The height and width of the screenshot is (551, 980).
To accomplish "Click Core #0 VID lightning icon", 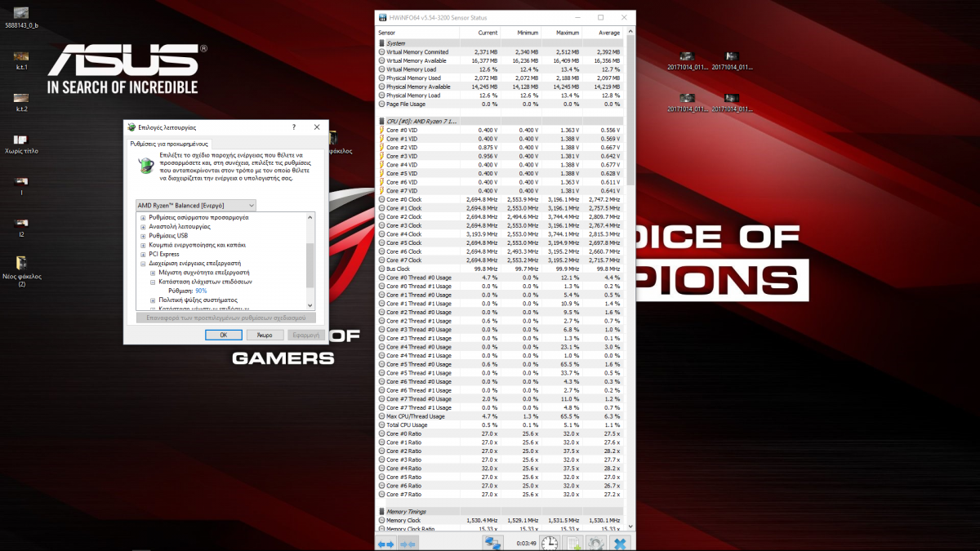I will 381,130.
